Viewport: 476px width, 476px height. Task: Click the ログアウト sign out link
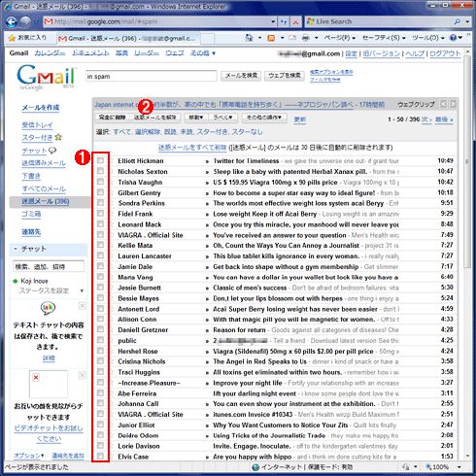tap(445, 53)
